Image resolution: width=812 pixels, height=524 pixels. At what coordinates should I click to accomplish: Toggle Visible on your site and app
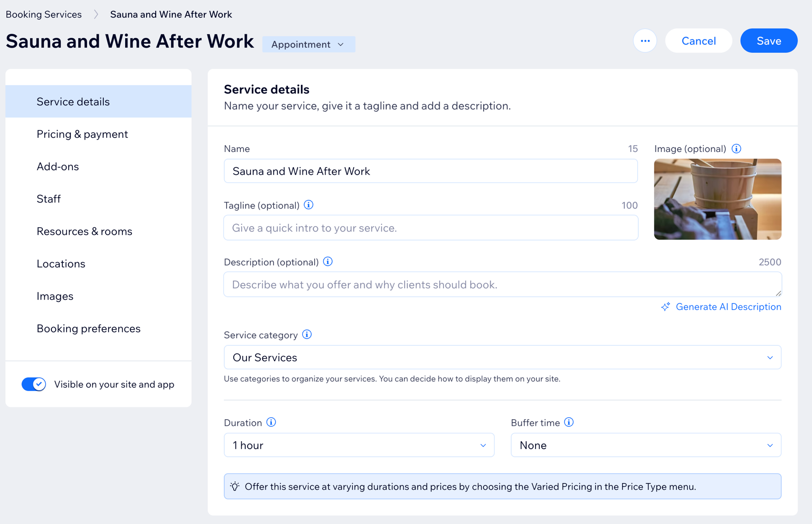point(34,384)
